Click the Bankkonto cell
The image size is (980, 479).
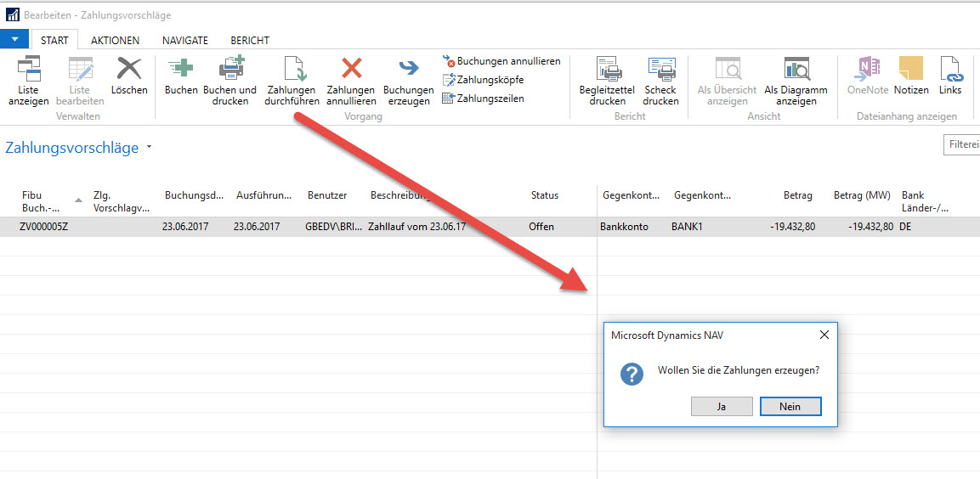(626, 227)
